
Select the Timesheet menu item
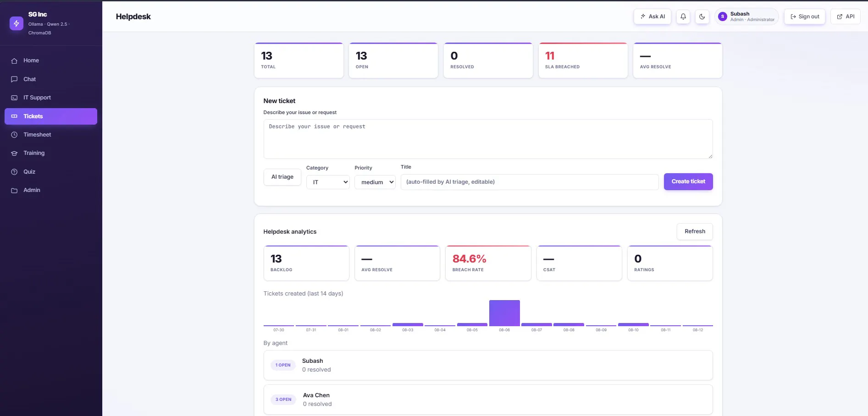(x=51, y=135)
